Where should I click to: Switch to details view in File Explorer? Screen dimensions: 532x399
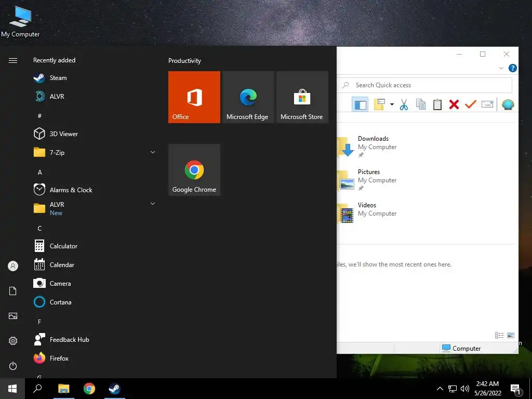click(499, 336)
